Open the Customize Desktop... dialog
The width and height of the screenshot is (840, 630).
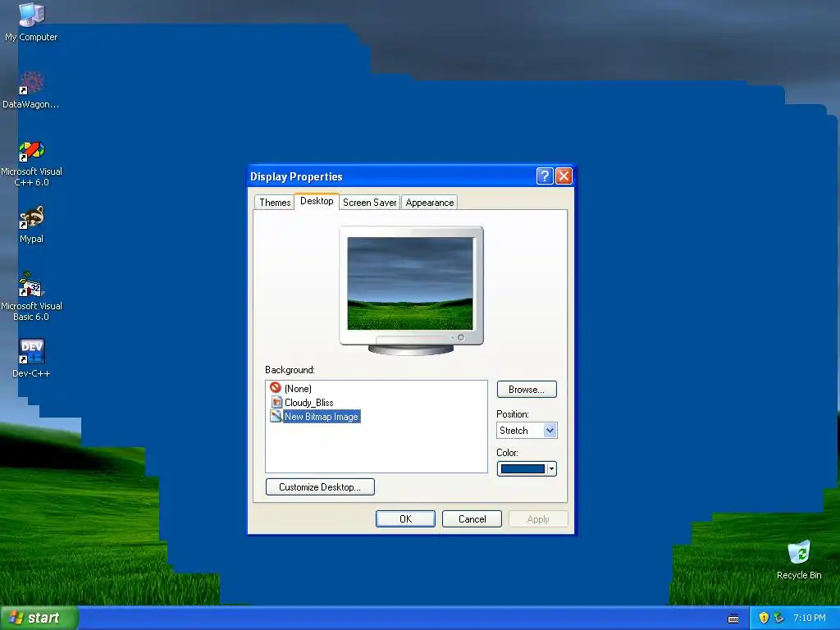(320, 487)
